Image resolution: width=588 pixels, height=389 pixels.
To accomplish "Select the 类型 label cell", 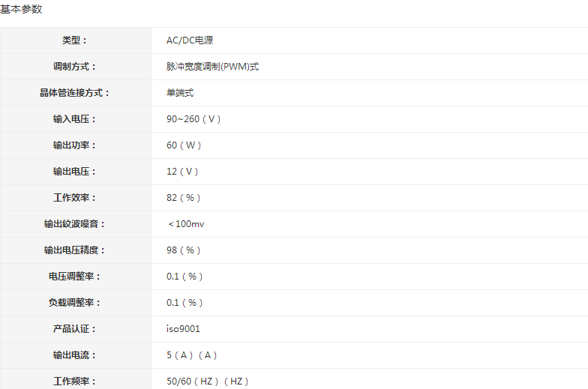I will point(75,40).
